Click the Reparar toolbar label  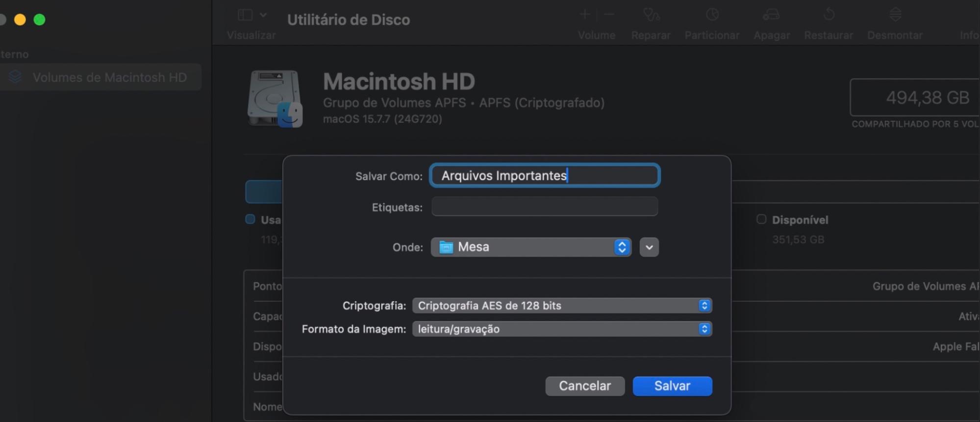(651, 35)
